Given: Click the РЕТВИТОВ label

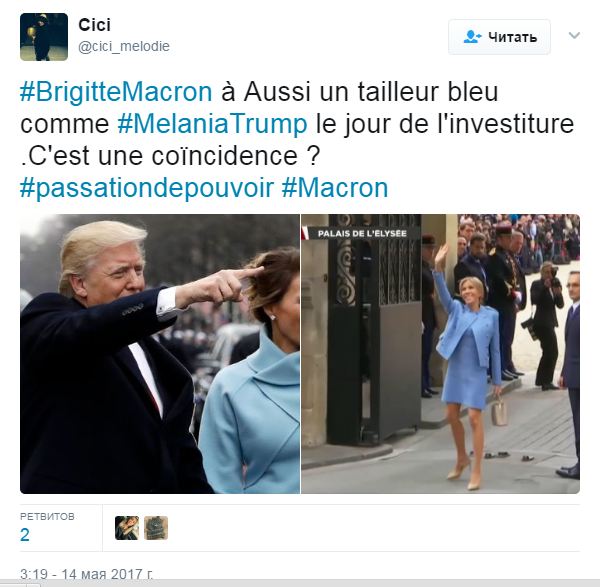Looking at the screenshot, I should point(47,517).
